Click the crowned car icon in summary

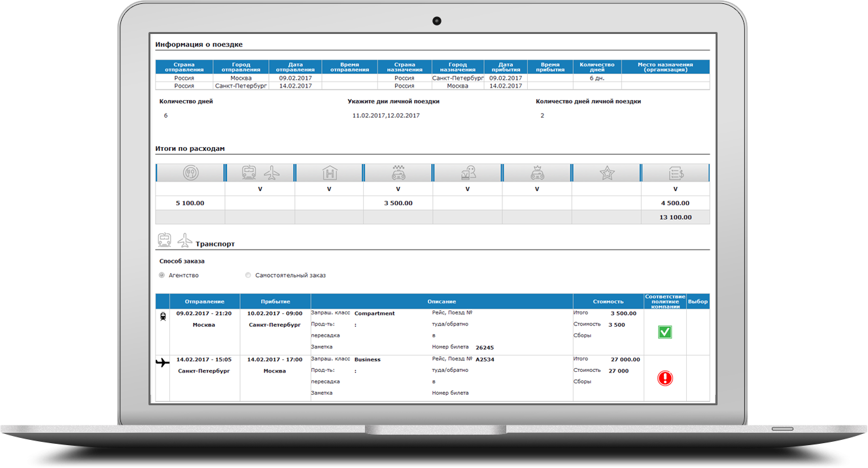click(537, 173)
